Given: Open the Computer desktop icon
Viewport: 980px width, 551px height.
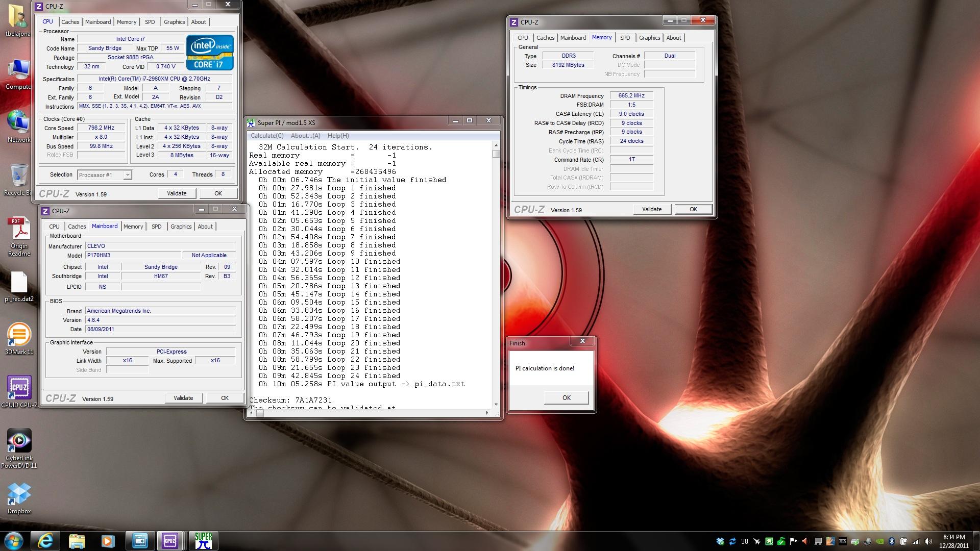Looking at the screenshot, I should point(18,74).
